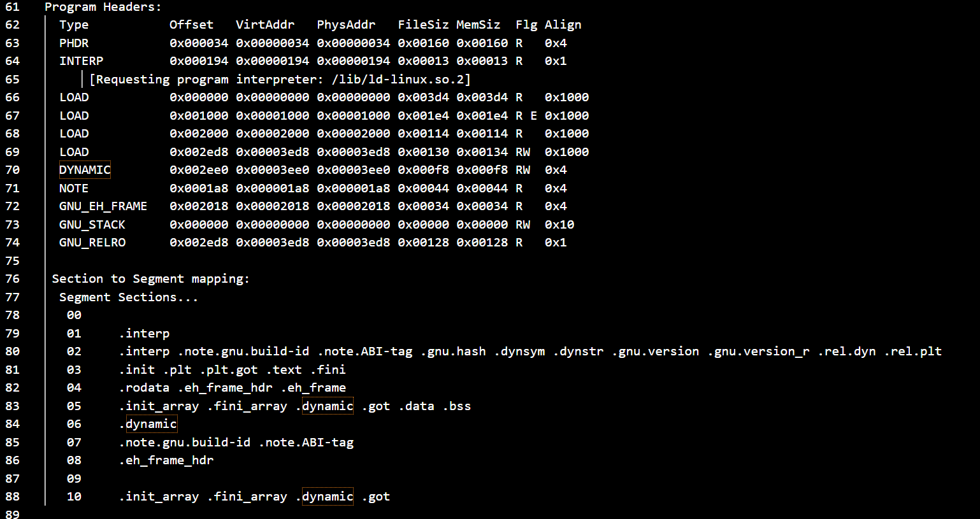This screenshot has width=980, height=519.
Task: Click the highlighted .dynamic in segment 05
Action: [x=328, y=406]
